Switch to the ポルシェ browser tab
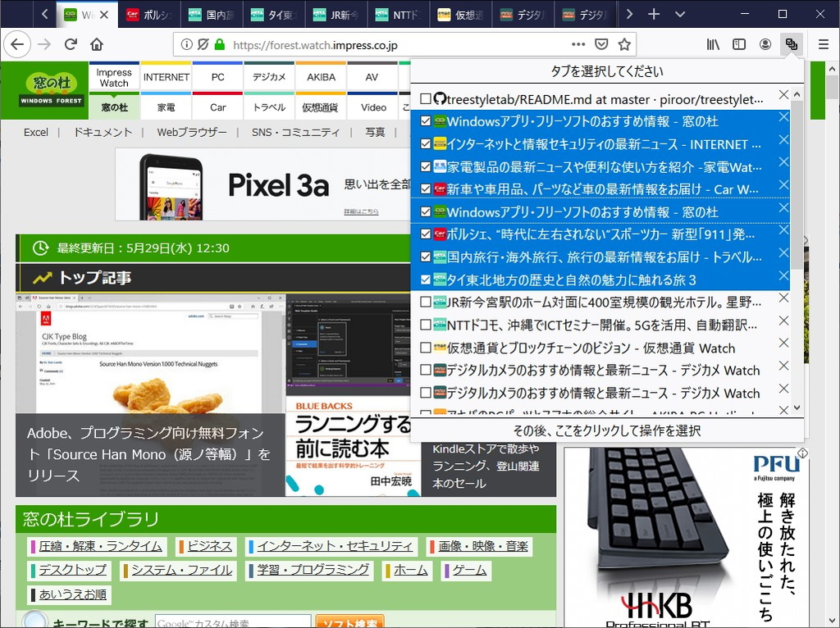The image size is (840, 628). pyautogui.click(x=150, y=14)
